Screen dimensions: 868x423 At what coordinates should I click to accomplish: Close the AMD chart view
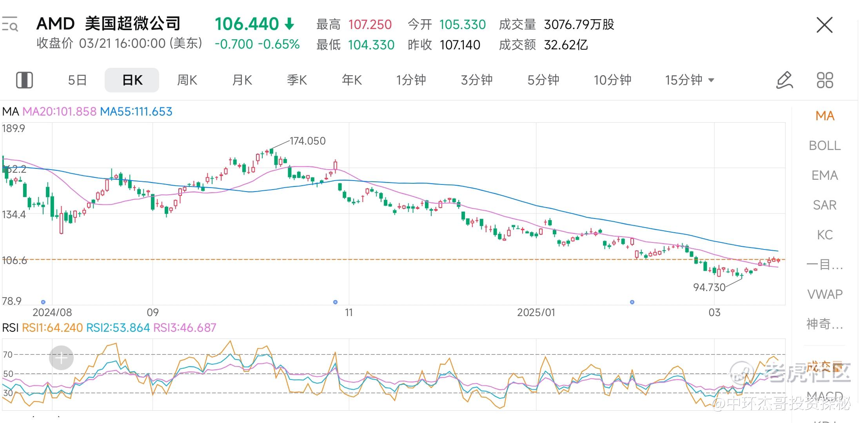click(x=824, y=25)
